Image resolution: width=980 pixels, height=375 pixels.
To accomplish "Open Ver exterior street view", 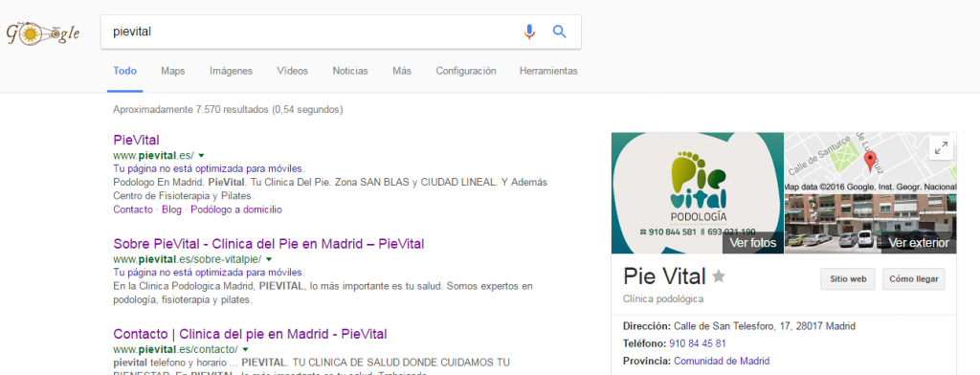I will coord(919,242).
